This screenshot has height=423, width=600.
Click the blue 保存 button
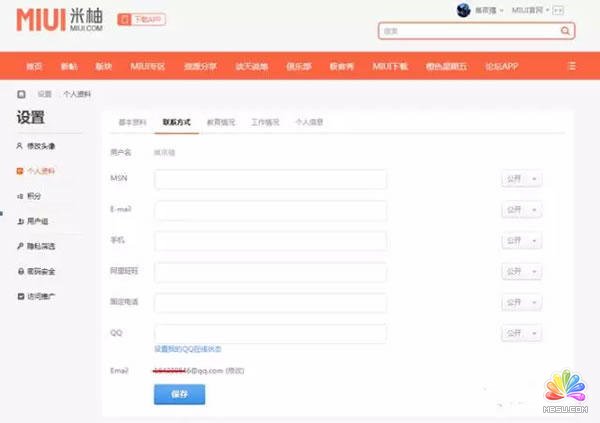[179, 394]
